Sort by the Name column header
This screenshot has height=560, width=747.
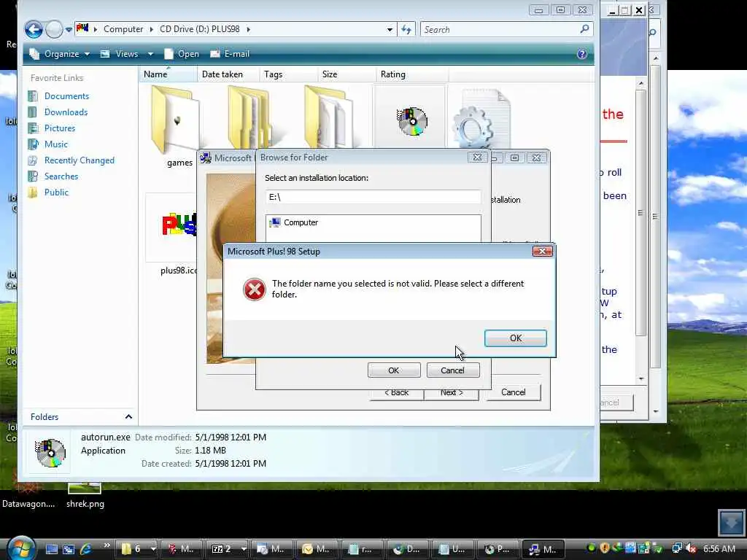pos(169,74)
